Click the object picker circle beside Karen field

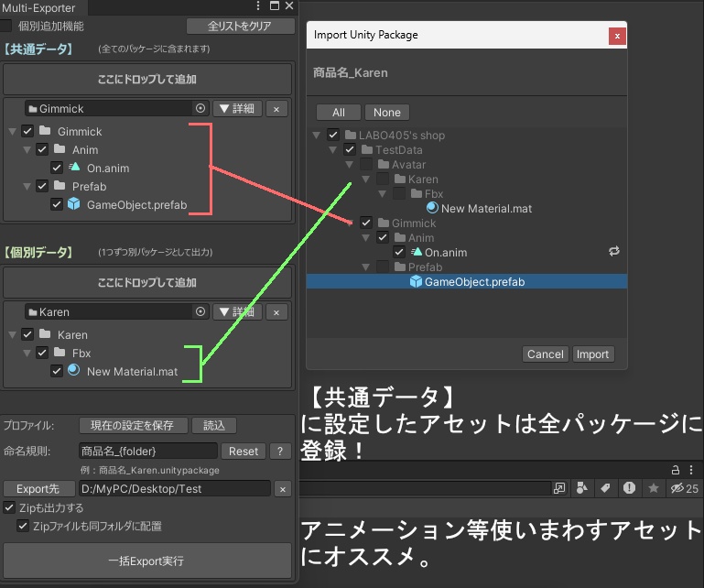[x=200, y=311]
